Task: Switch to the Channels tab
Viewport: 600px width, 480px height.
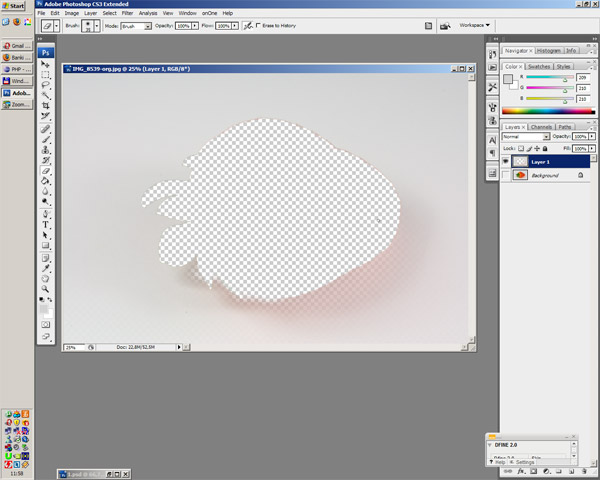Action: coord(541,127)
